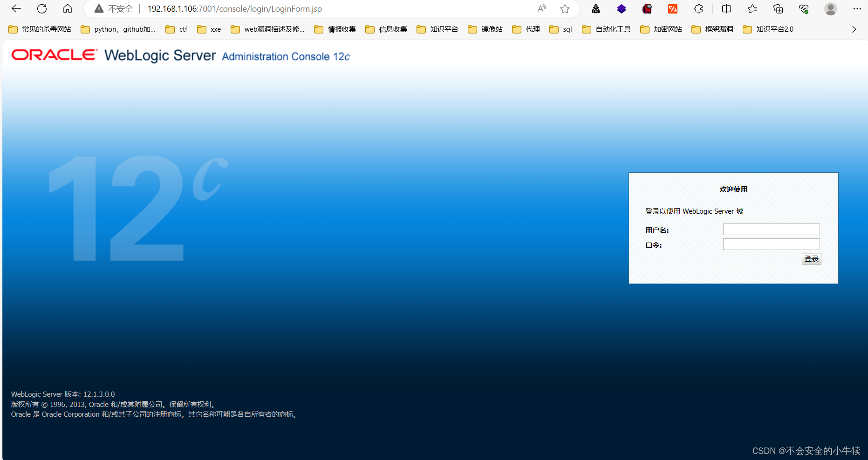Click the 登录以使用 WebLogic Server 域 text
The width and height of the screenshot is (868, 460).
[x=694, y=211]
